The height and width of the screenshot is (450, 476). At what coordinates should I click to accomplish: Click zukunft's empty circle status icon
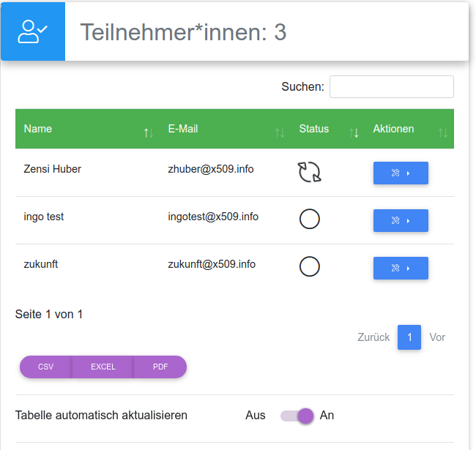click(x=310, y=266)
